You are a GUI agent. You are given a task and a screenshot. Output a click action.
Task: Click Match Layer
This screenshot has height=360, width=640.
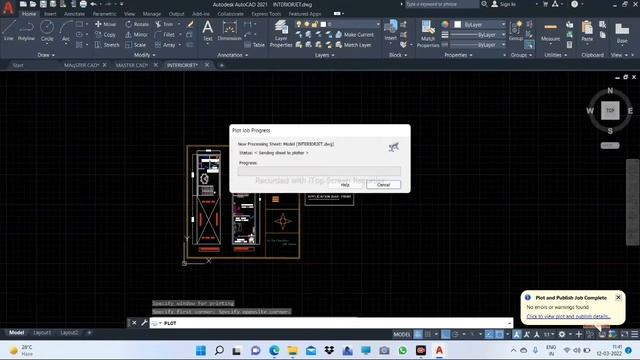[353, 45]
